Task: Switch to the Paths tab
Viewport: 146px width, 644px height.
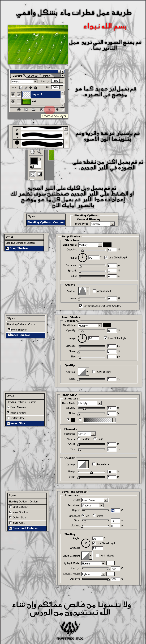Action: [46, 76]
